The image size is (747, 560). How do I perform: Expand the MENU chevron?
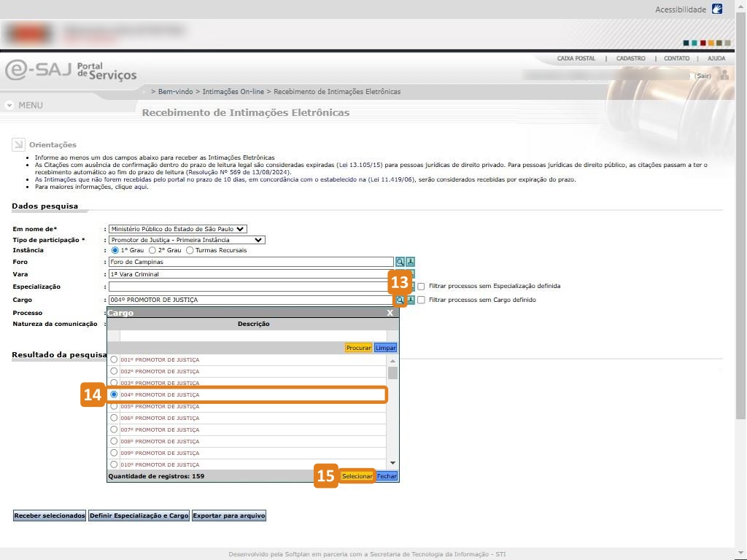(9, 105)
